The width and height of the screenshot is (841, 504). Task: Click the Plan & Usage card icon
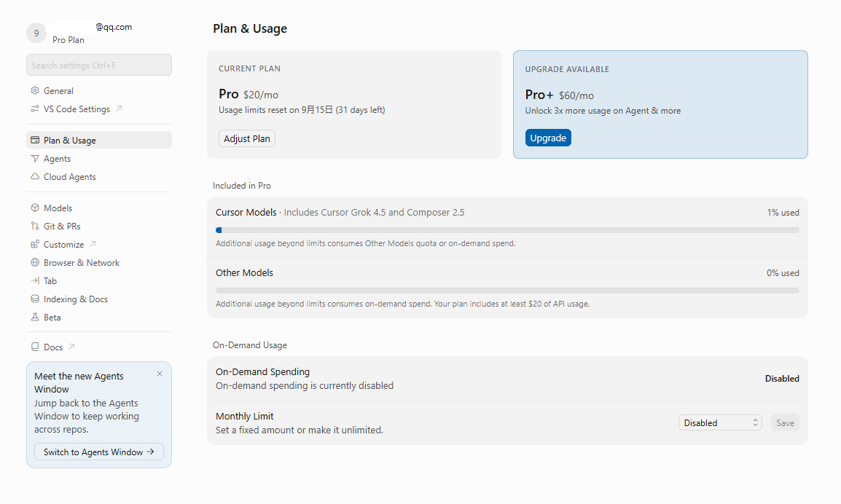coord(35,140)
